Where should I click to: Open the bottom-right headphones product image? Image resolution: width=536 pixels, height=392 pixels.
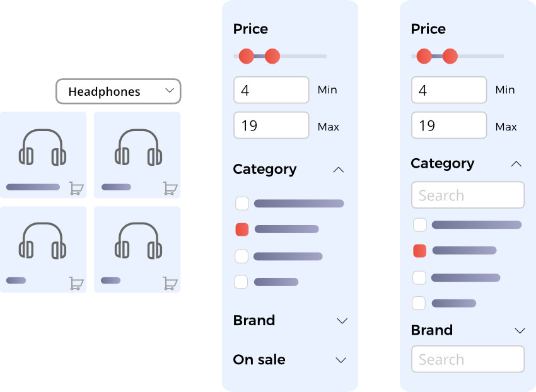137,241
